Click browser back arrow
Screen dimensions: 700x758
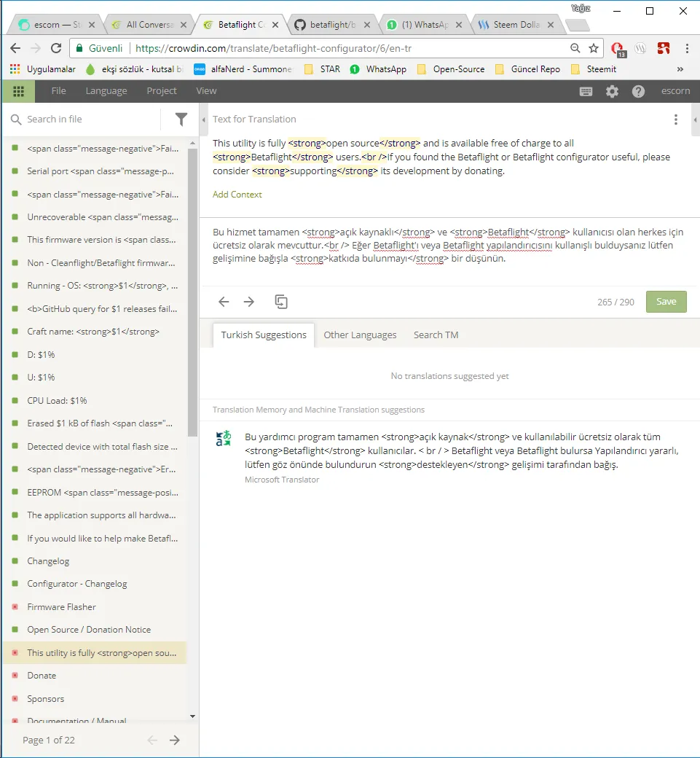pos(15,48)
